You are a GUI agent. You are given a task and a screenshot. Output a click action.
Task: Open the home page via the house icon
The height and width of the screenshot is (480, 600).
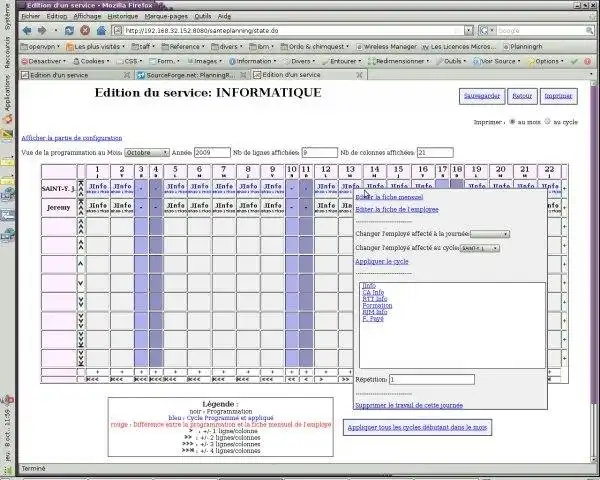pyautogui.click(x=101, y=31)
